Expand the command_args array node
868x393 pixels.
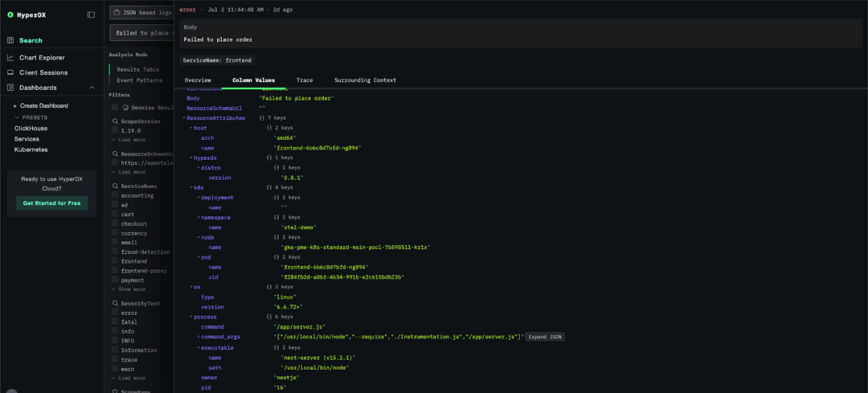[x=199, y=337]
